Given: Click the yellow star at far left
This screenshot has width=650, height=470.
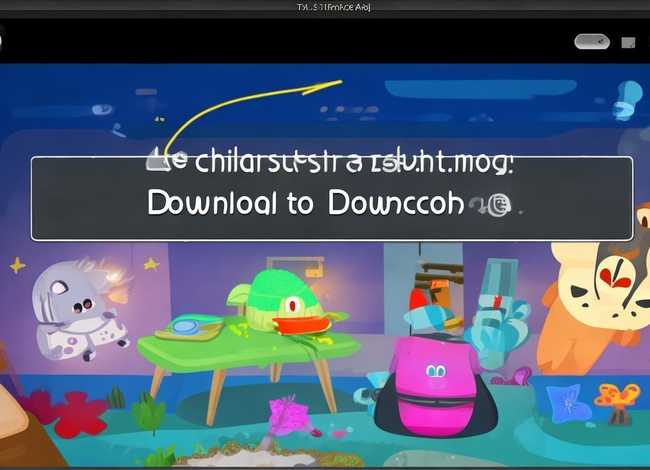Looking at the screenshot, I should coord(17,266).
